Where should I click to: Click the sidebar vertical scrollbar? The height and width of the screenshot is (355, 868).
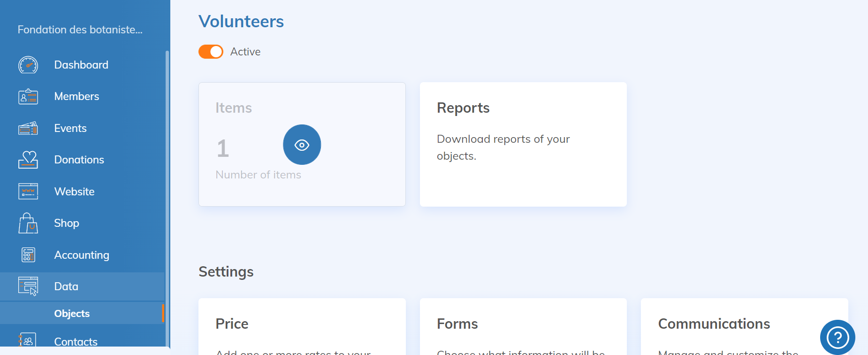(x=167, y=188)
